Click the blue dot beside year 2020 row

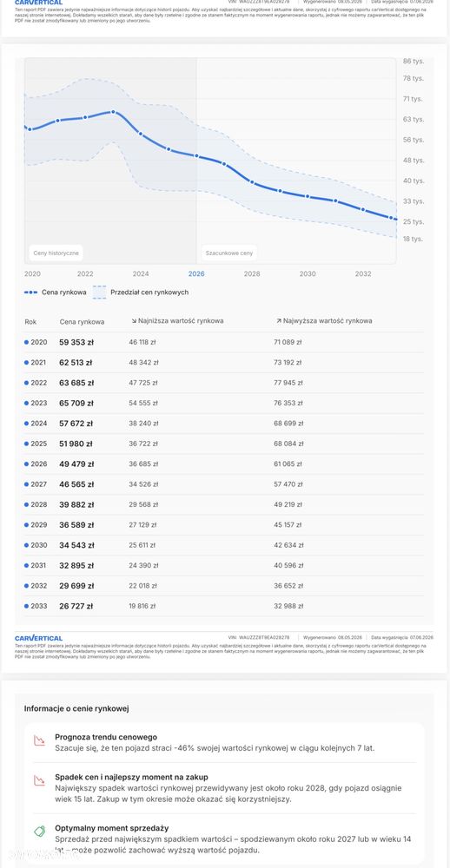click(x=26, y=343)
